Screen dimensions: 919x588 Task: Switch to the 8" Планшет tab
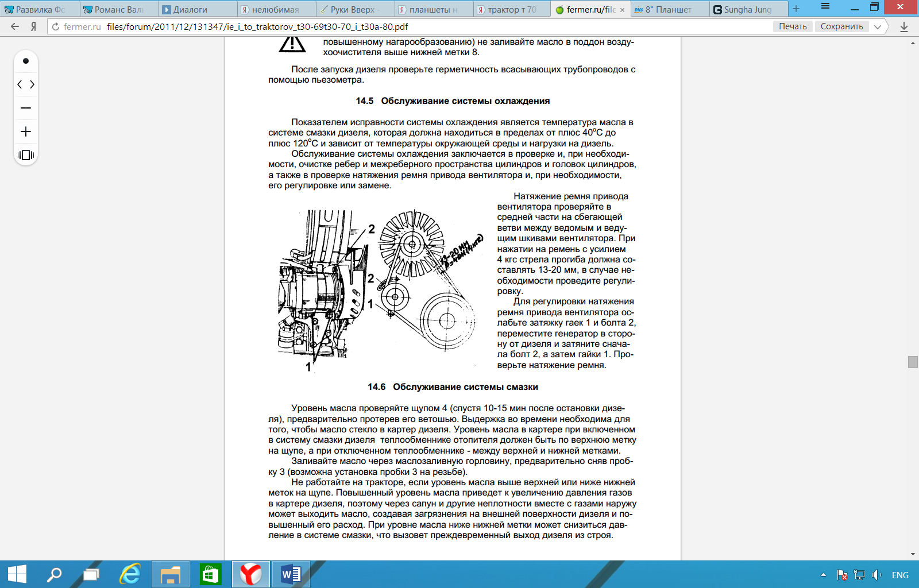point(669,9)
